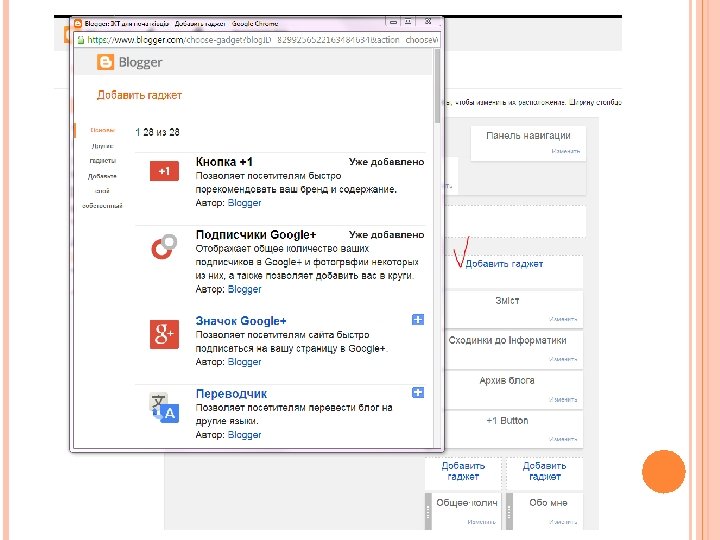This screenshot has width=720, height=540.
Task: Maximize the Blogger popup window
Action: [x=408, y=22]
